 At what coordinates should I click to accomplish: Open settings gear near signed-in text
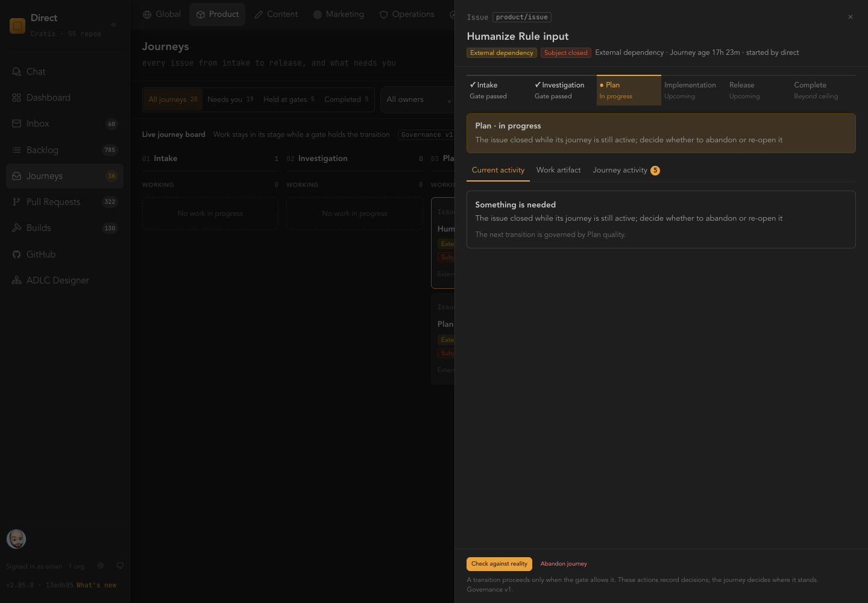click(101, 566)
